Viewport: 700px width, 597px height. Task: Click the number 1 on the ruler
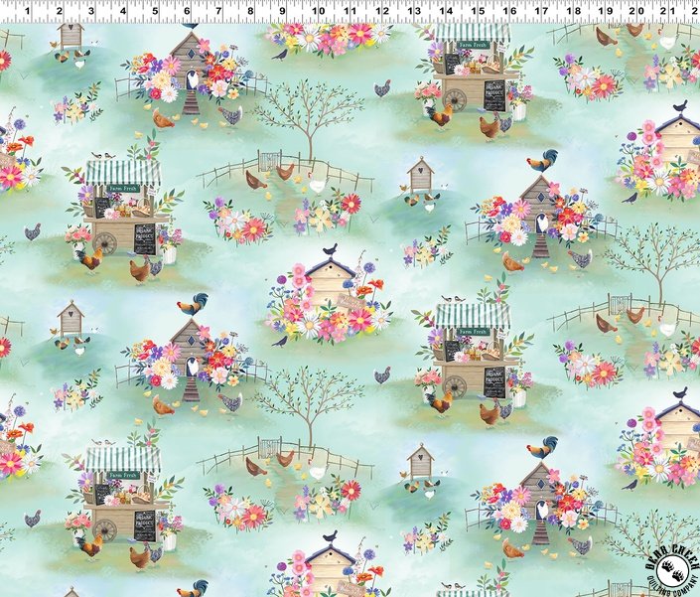(26, 12)
